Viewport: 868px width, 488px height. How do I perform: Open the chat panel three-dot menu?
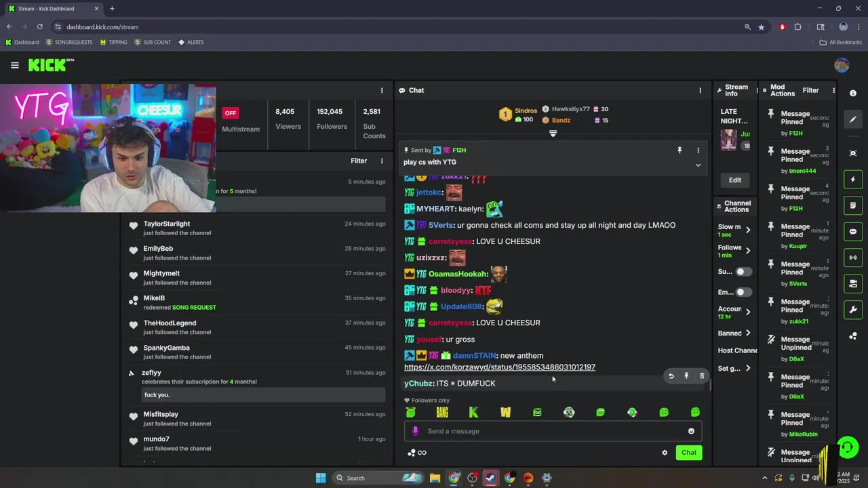(x=701, y=90)
